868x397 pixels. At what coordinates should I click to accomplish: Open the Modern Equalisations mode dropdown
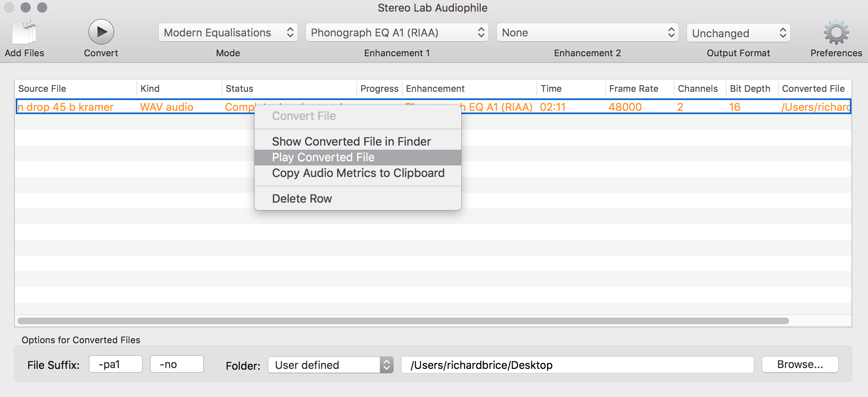coord(228,33)
